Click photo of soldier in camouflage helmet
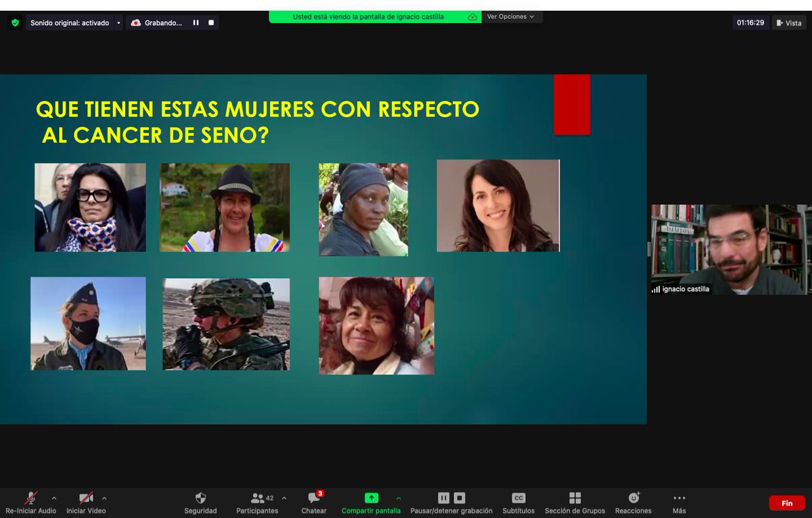This screenshot has width=812, height=518. click(226, 324)
